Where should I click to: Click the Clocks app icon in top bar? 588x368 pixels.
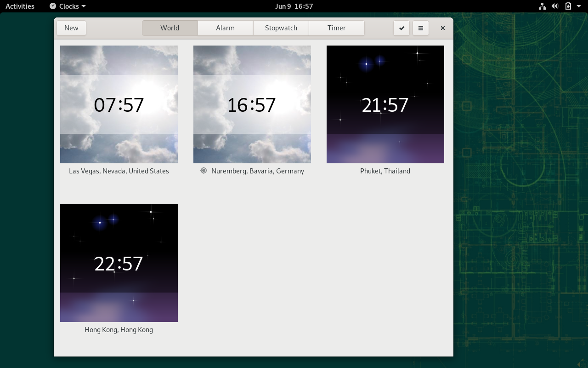(x=53, y=6)
